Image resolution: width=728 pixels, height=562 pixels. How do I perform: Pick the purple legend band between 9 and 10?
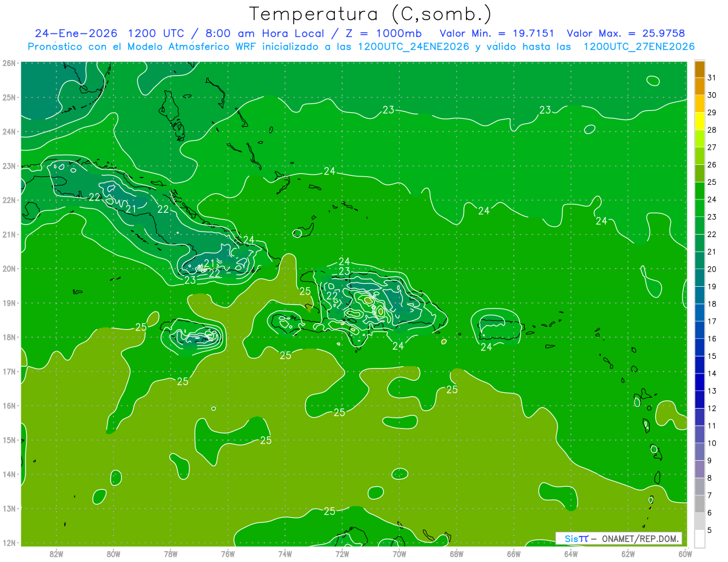point(699,453)
